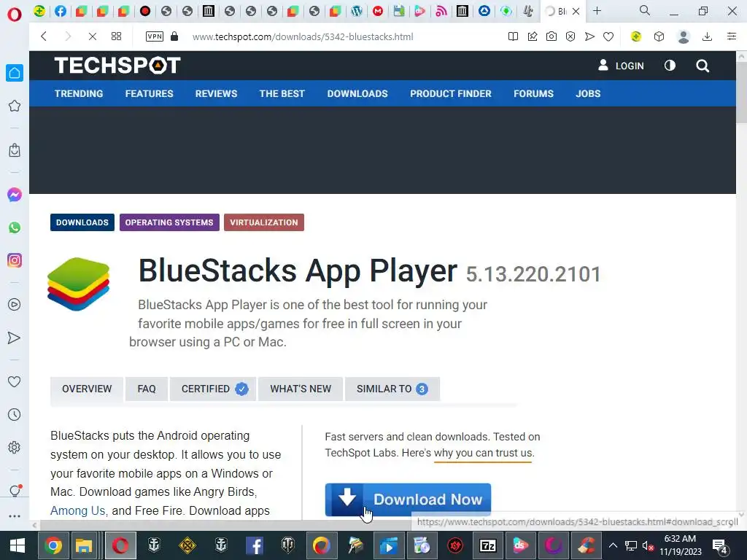Click the OPERATING SYSTEMS tag
The height and width of the screenshot is (560, 747).
point(169,222)
